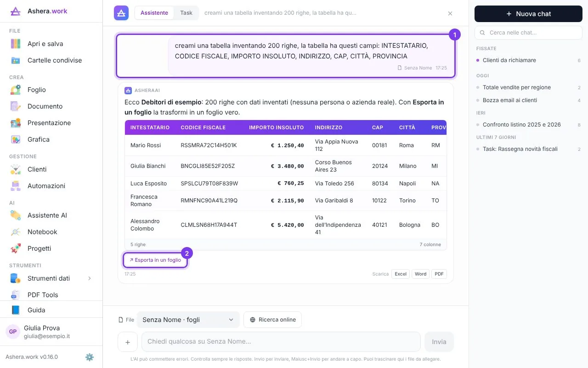Click the Ashera logo in chat header
588x368 pixels.
coord(121,13)
